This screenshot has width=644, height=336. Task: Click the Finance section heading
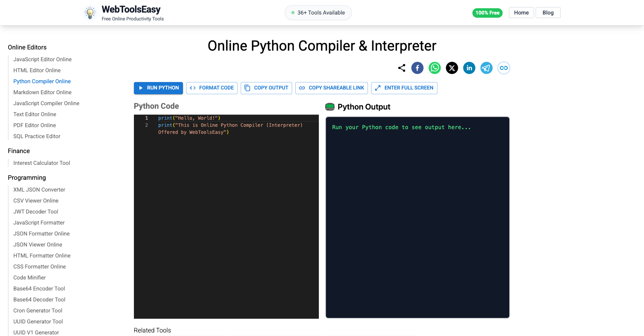[19, 151]
